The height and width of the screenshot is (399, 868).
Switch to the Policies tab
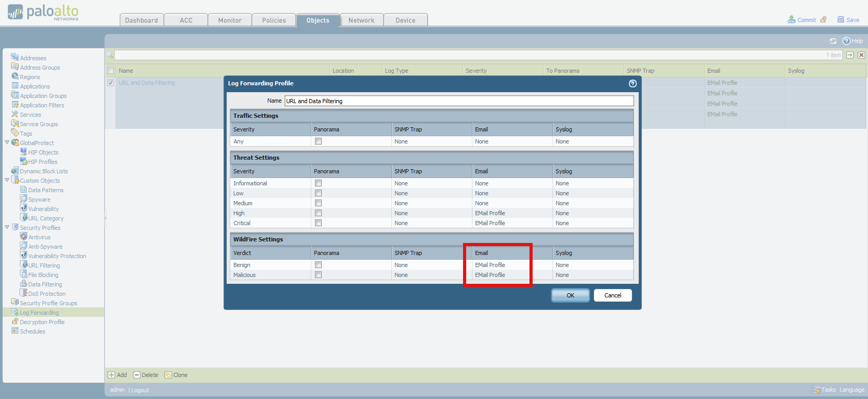(x=274, y=20)
